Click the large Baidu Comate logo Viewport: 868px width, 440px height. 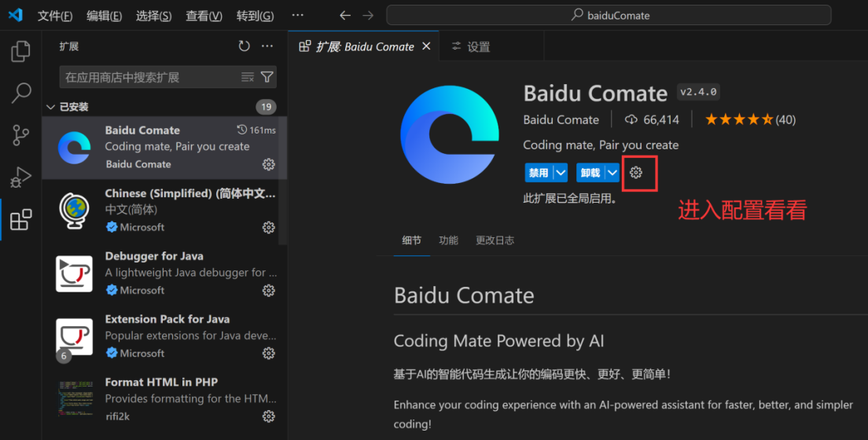coord(450,134)
